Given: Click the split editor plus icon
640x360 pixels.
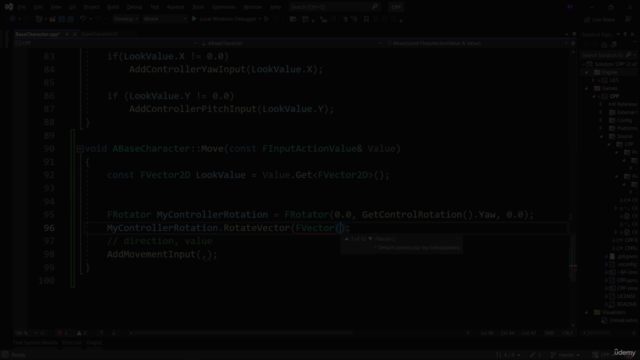Looking at the screenshot, I should click(x=573, y=43).
